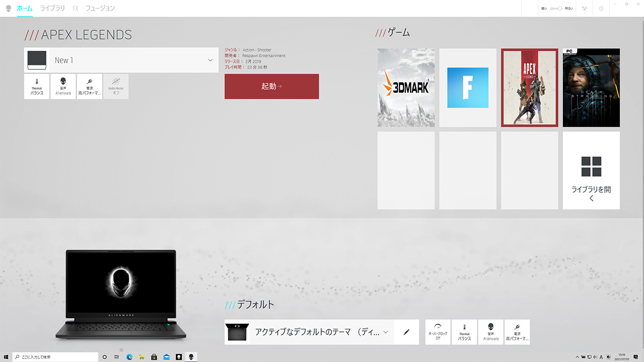Viewport: 644px width, 362px height.
Task: Click the Alienware head logo in the top bar
Action: 9,9
